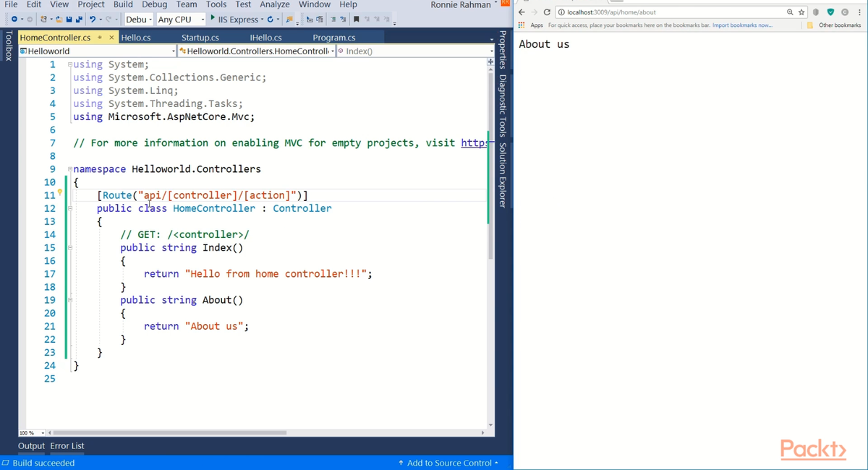Open the Analyze menu
This screenshot has width=868, height=470.
(274, 4)
